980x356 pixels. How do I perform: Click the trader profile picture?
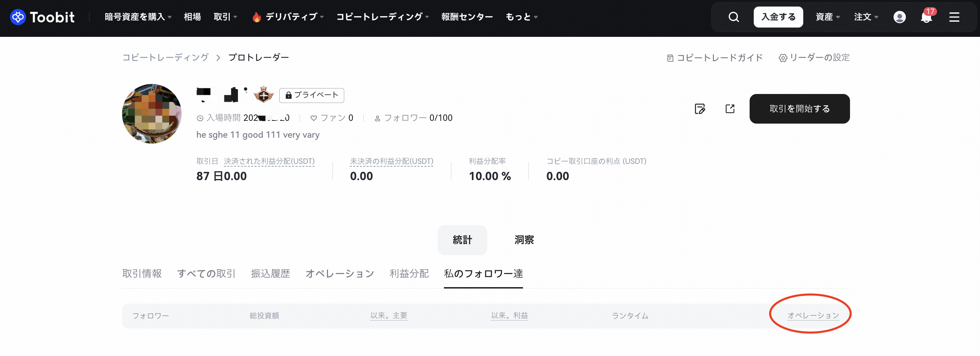(x=152, y=114)
